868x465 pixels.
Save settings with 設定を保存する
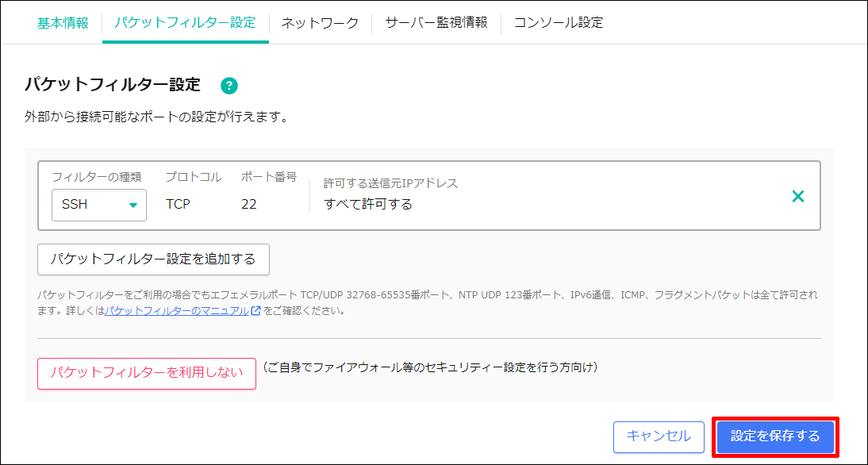(x=774, y=436)
